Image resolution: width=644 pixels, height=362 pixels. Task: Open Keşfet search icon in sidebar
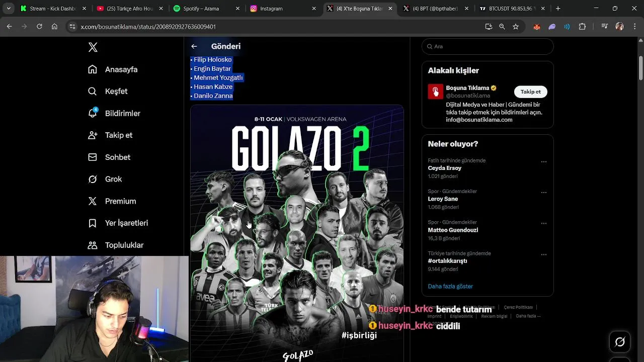pyautogui.click(x=93, y=91)
